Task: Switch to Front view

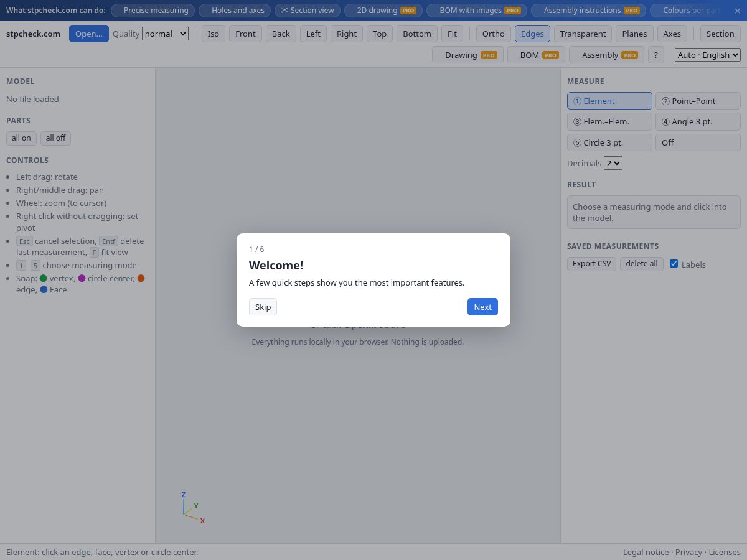Action: pyautogui.click(x=246, y=34)
